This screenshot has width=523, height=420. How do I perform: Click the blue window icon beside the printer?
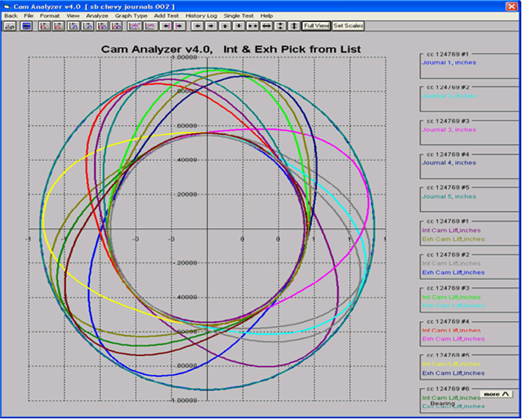(x=26, y=26)
